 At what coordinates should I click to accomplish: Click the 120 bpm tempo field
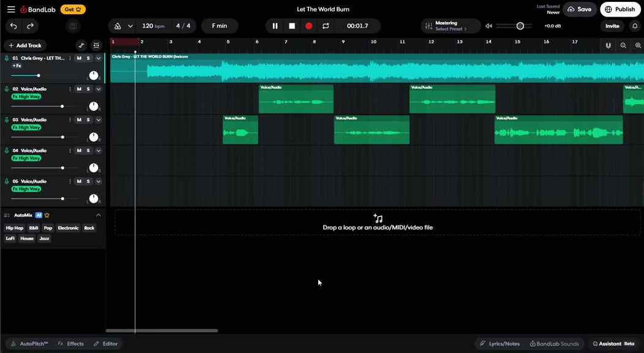point(153,26)
